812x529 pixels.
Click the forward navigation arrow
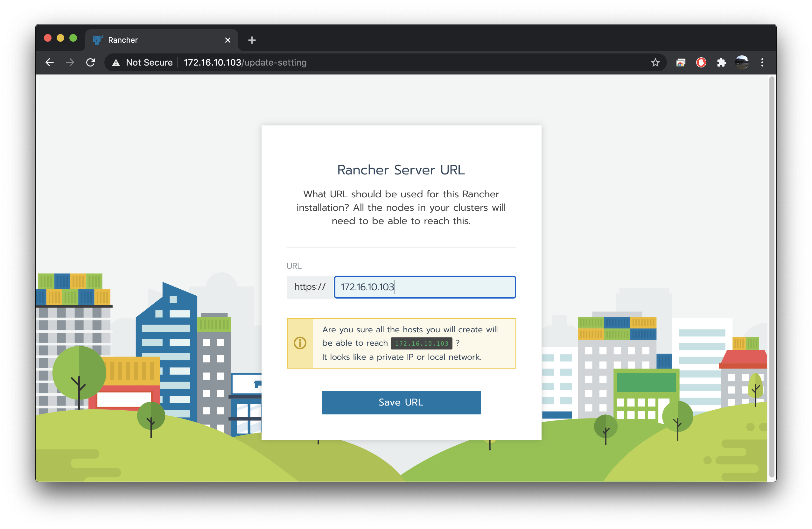pos(70,62)
